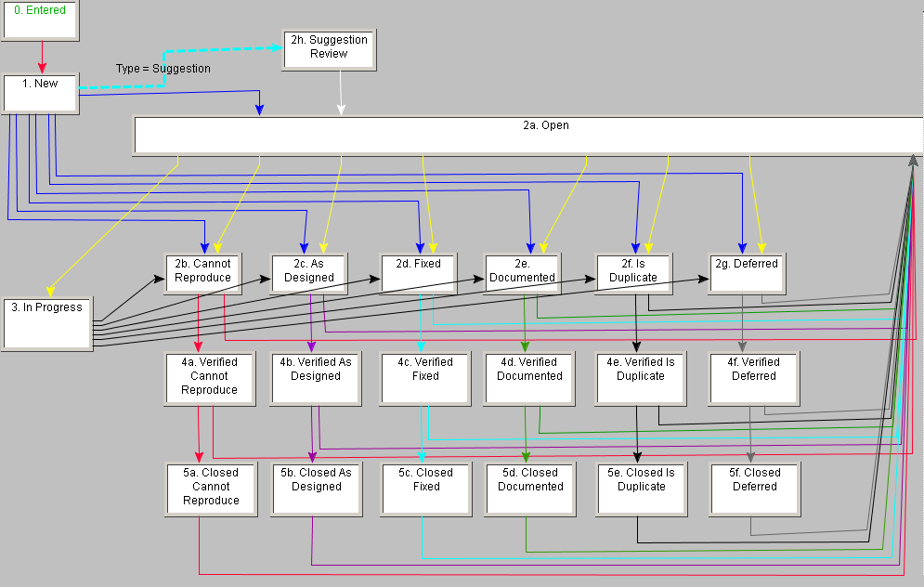This screenshot has height=587, width=924.
Task: Select the "0. Entered" state node
Action: [x=39, y=17]
